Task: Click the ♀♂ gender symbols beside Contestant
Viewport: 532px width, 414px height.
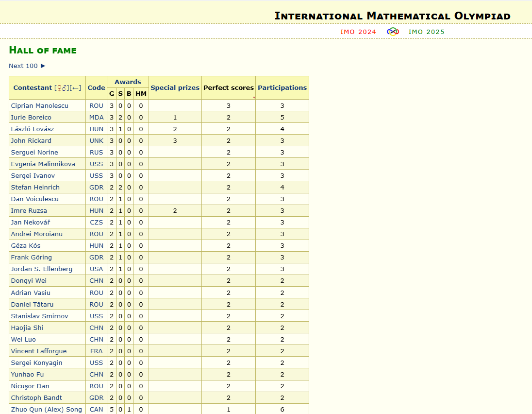Action: (x=61, y=88)
